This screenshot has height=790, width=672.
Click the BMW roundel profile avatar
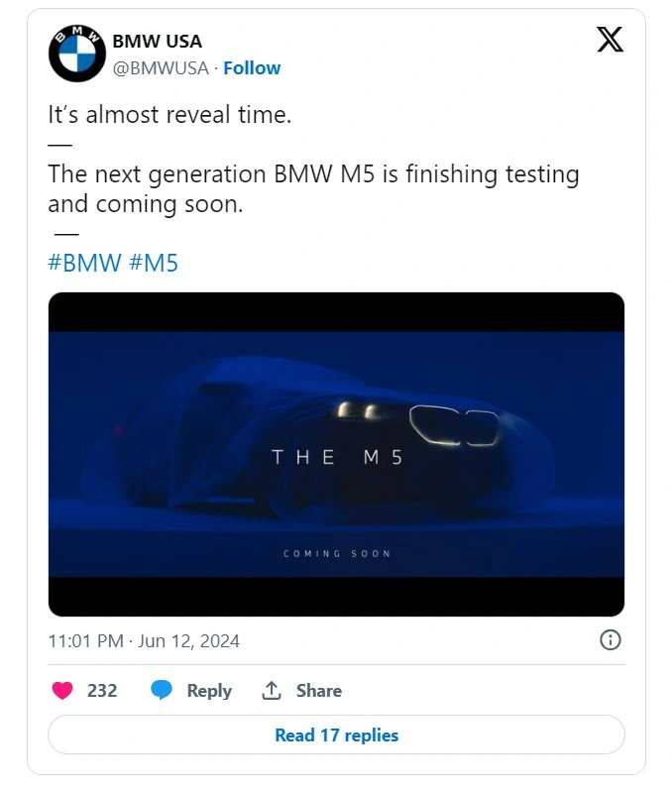[x=76, y=54]
